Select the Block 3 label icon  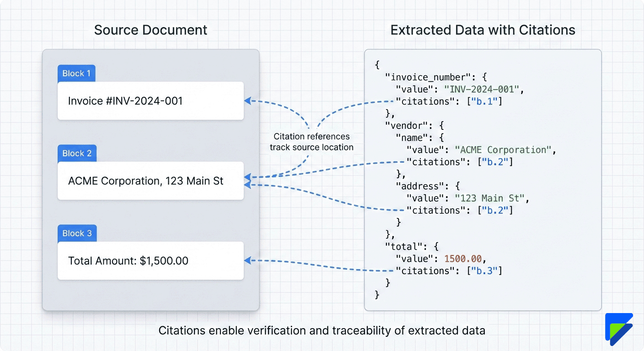(x=77, y=233)
